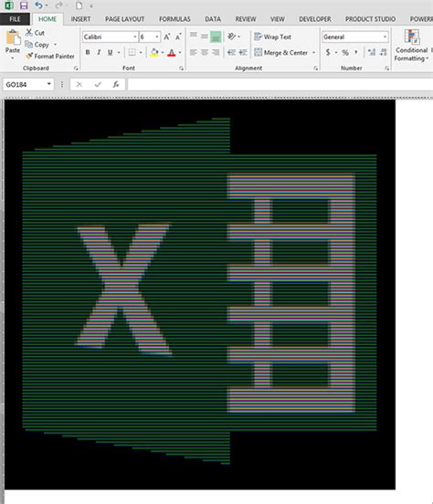Switch to the DEVELOPER tab
This screenshot has height=504, width=433.
tap(315, 19)
